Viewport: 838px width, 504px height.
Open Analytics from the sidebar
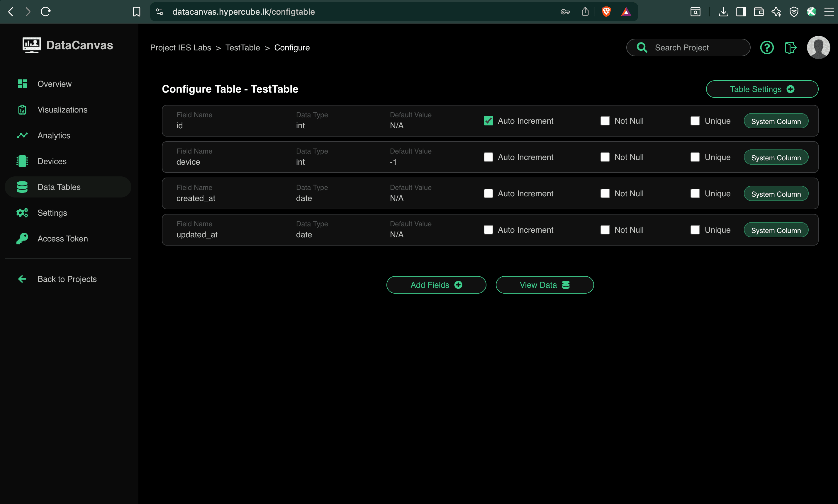click(x=54, y=135)
